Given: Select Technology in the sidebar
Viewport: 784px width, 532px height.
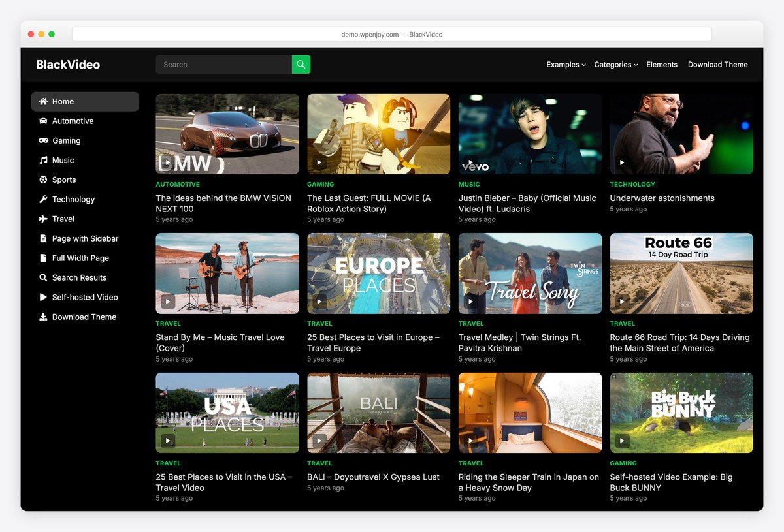Looking at the screenshot, I should pyautogui.click(x=85, y=199).
